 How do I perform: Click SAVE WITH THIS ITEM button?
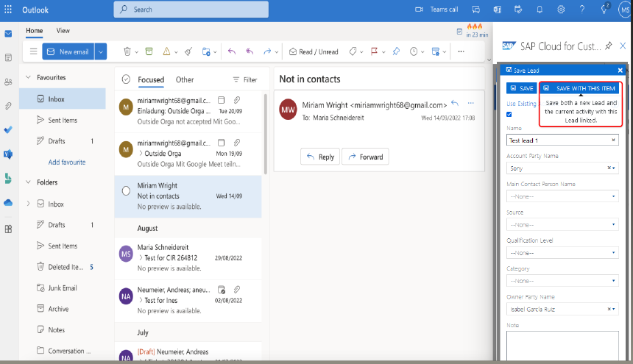tap(579, 88)
